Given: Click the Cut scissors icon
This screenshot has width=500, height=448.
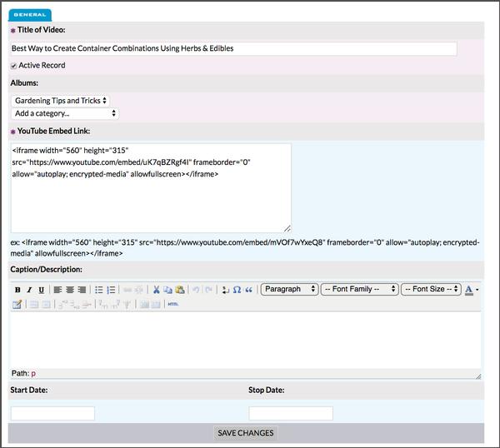Looking at the screenshot, I should coord(156,290).
